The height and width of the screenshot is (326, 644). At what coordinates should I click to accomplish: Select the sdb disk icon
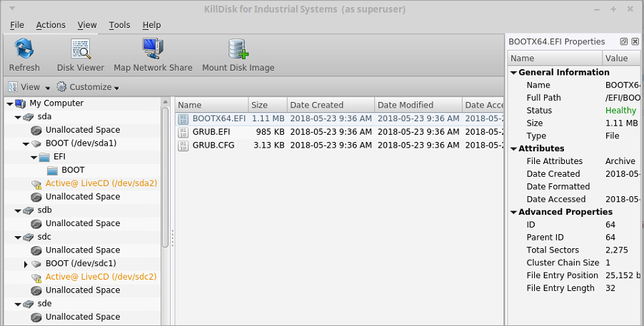point(28,210)
